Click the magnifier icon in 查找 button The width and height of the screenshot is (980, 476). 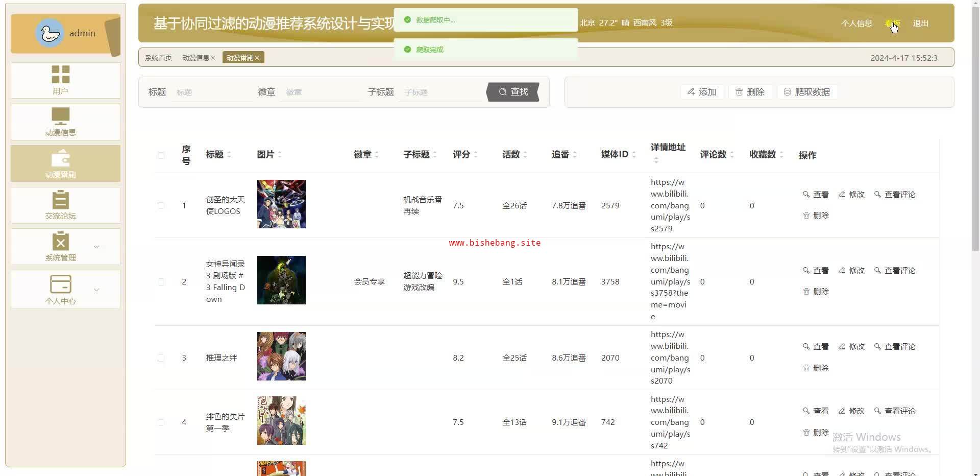tap(503, 92)
